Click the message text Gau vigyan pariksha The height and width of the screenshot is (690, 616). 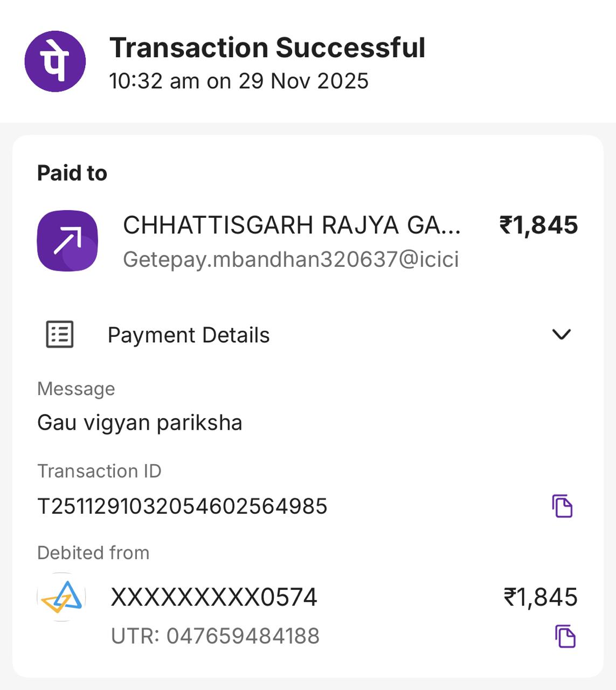(140, 423)
